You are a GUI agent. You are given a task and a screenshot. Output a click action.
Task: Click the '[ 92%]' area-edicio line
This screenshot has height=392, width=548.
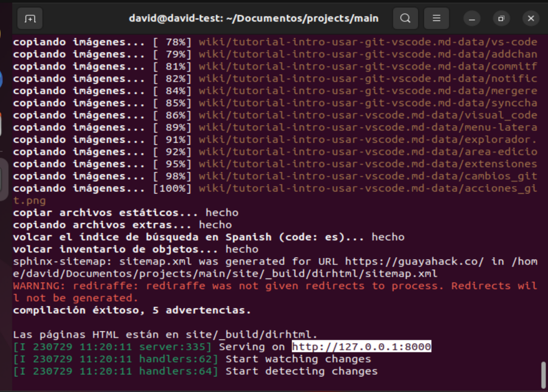(275, 152)
